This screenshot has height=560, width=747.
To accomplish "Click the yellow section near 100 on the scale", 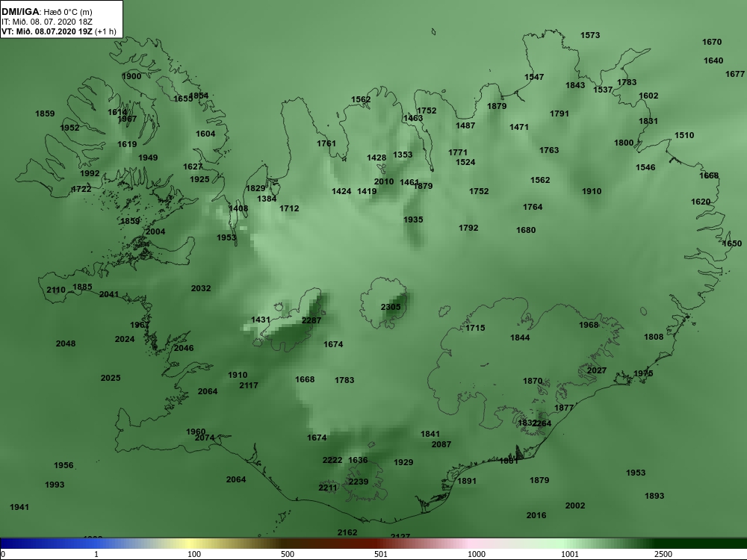I will pos(190,544).
